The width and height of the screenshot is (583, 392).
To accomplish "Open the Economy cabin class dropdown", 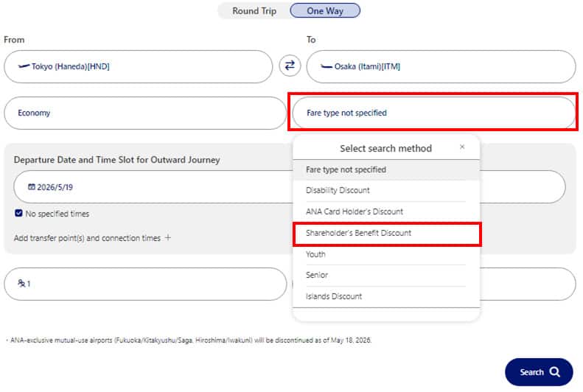I will (144, 113).
